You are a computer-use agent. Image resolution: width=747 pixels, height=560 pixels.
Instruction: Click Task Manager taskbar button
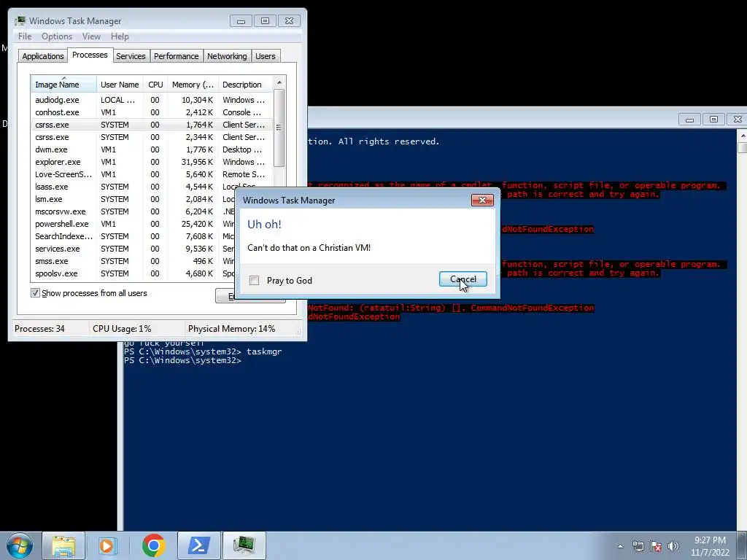pyautogui.click(x=244, y=545)
